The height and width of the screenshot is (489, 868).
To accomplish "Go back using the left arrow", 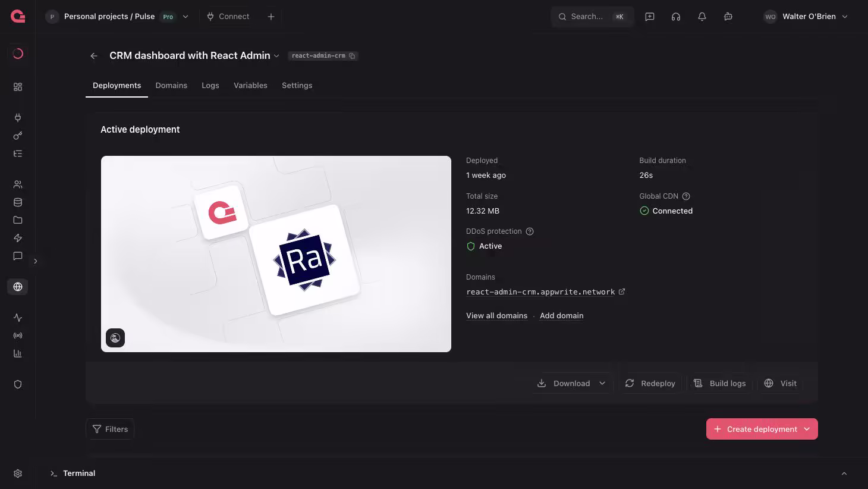I will pos(94,56).
